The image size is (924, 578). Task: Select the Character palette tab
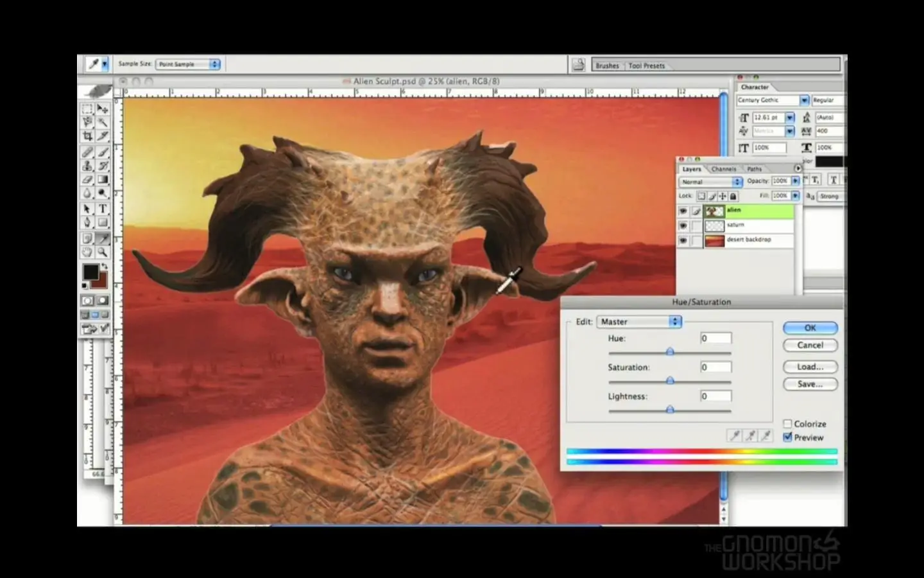tap(755, 87)
